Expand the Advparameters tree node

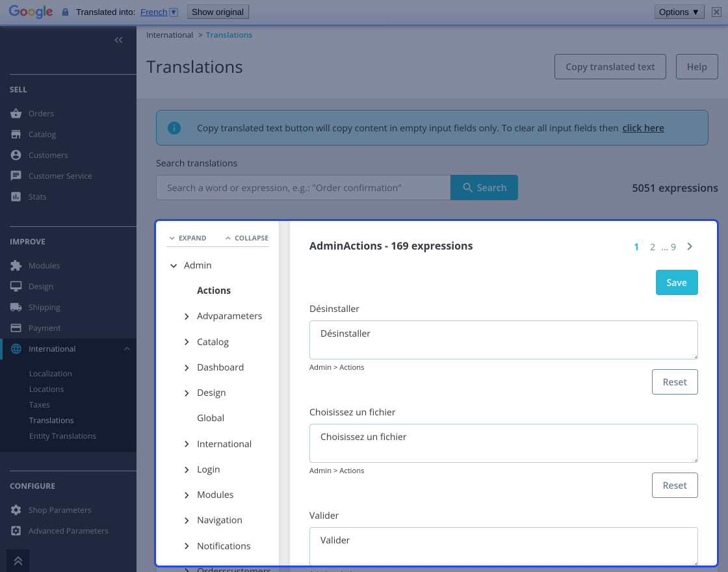point(187,316)
